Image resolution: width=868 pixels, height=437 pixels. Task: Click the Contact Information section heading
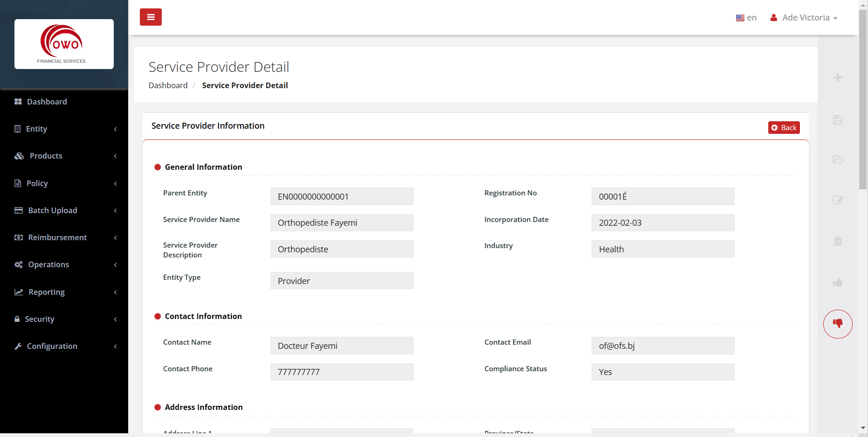[x=203, y=316]
